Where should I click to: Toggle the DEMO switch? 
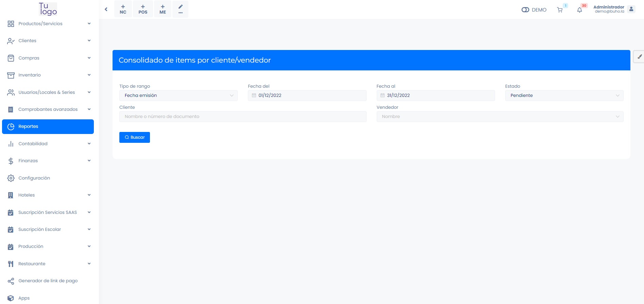pos(525,10)
